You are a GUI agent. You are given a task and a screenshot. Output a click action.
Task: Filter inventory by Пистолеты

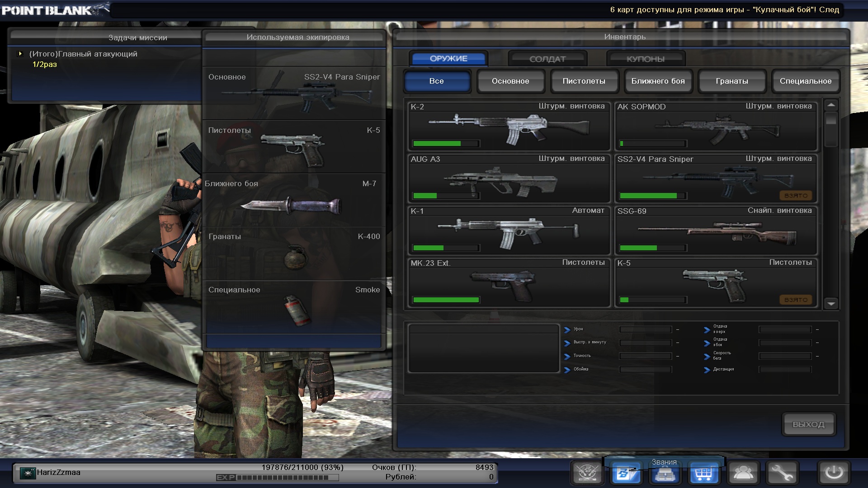point(584,81)
